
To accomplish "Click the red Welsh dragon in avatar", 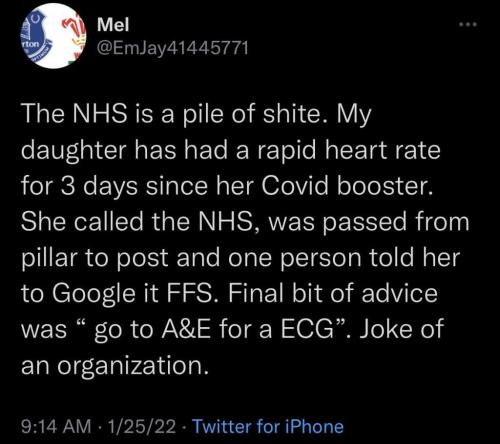I will tap(75, 35).
